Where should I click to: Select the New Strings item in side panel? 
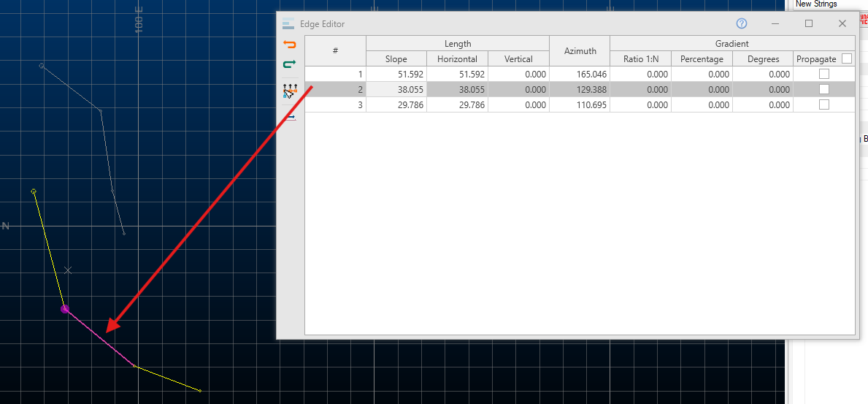[816, 4]
